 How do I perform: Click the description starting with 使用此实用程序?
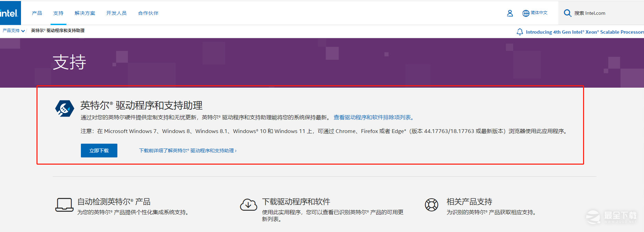click(332, 216)
